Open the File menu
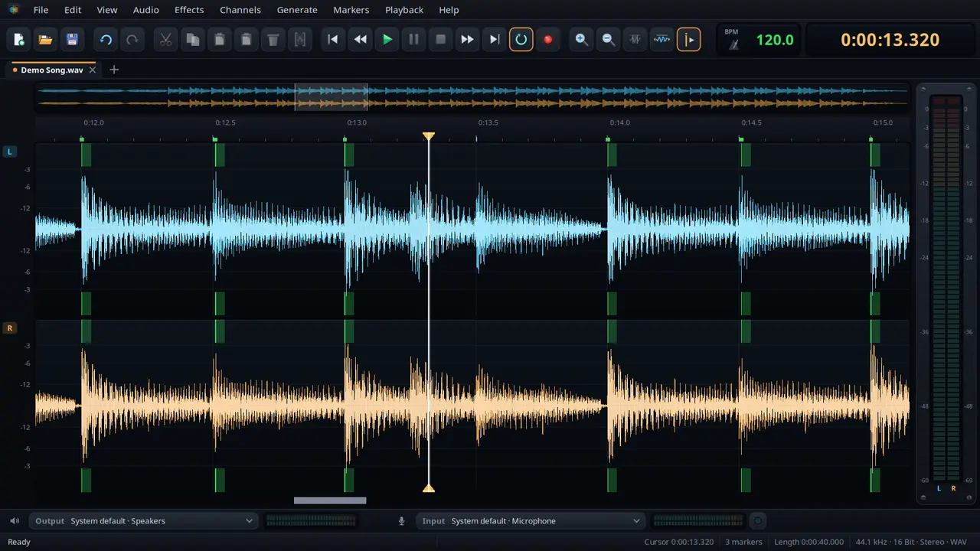The image size is (980, 551). pos(41,10)
